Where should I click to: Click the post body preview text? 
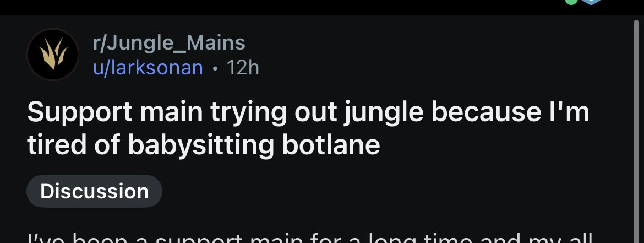point(308,238)
